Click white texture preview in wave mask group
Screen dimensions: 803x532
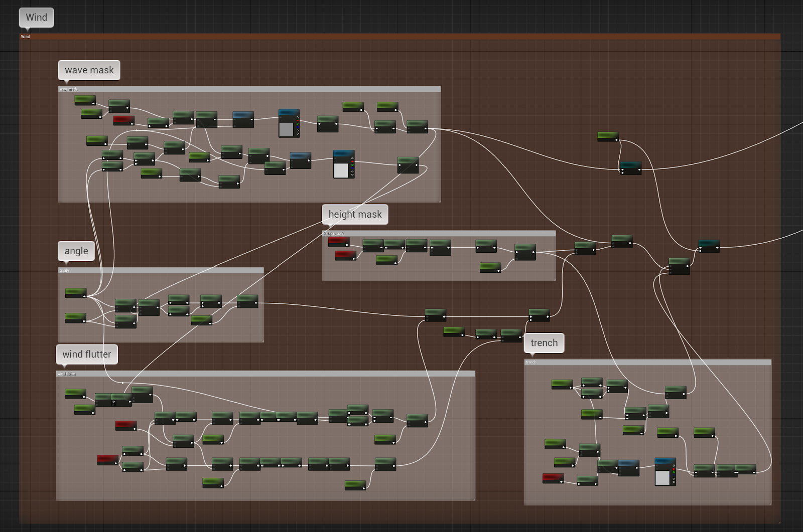(341, 170)
